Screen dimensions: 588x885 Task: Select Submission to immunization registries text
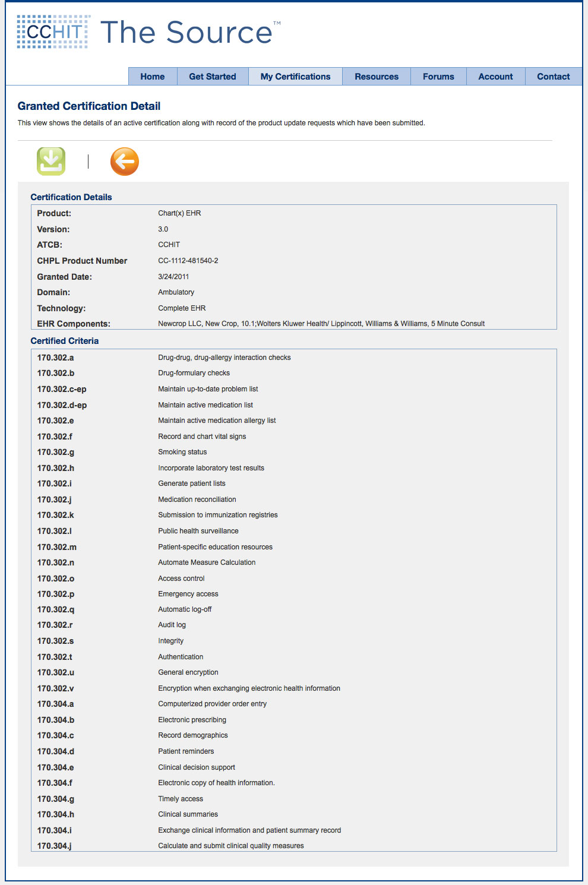click(218, 515)
